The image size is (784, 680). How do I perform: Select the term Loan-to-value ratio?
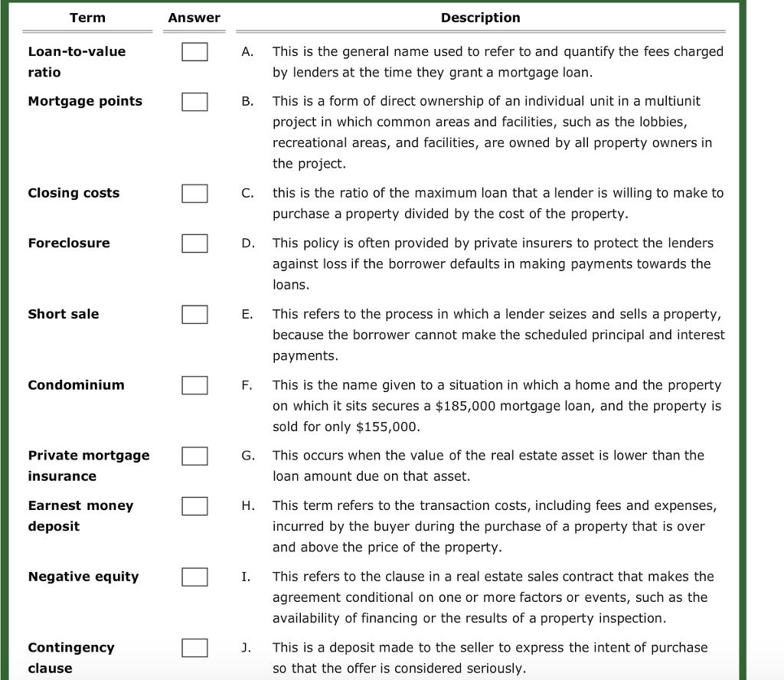coord(77,61)
